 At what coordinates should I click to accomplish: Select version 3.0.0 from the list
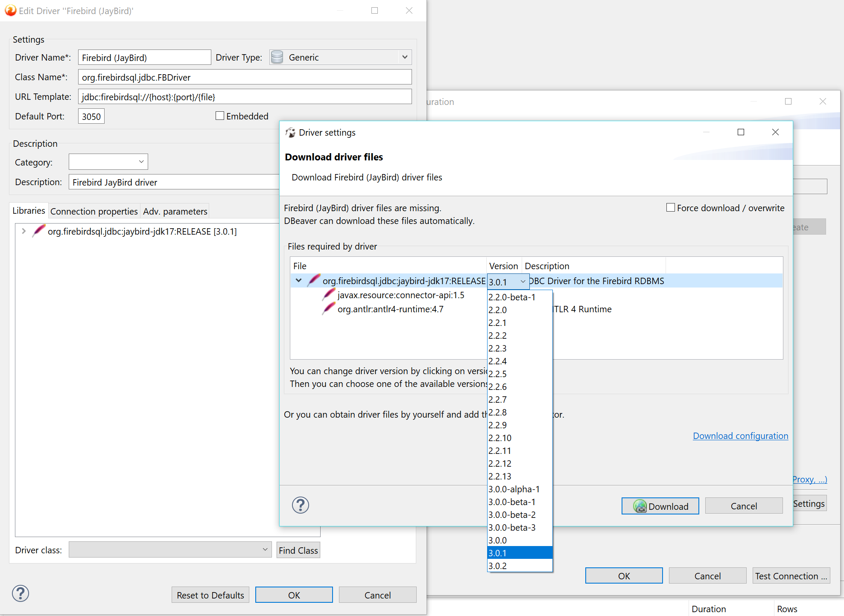click(520, 540)
